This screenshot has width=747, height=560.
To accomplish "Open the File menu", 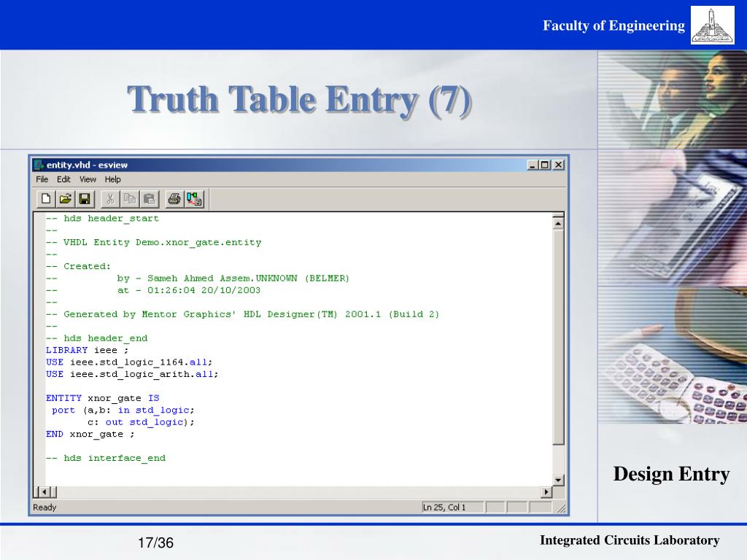I will tap(42, 179).
